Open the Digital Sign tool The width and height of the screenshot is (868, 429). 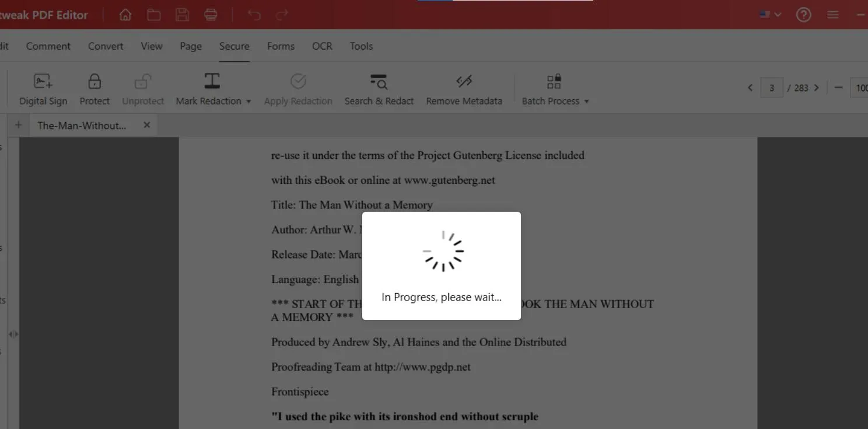tap(43, 89)
